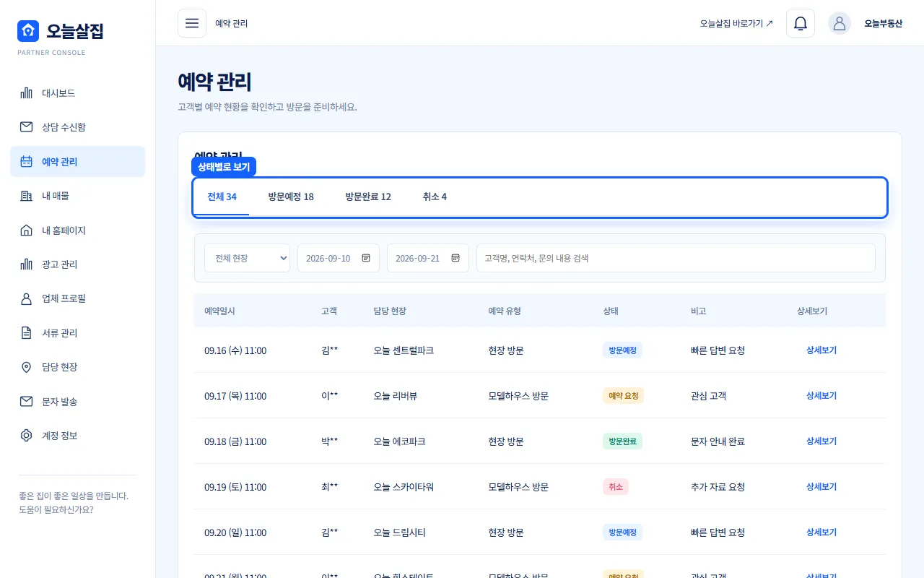Click the 추가 자료 요청 note cell
Image resolution: width=924 pixels, height=578 pixels.
(x=718, y=487)
